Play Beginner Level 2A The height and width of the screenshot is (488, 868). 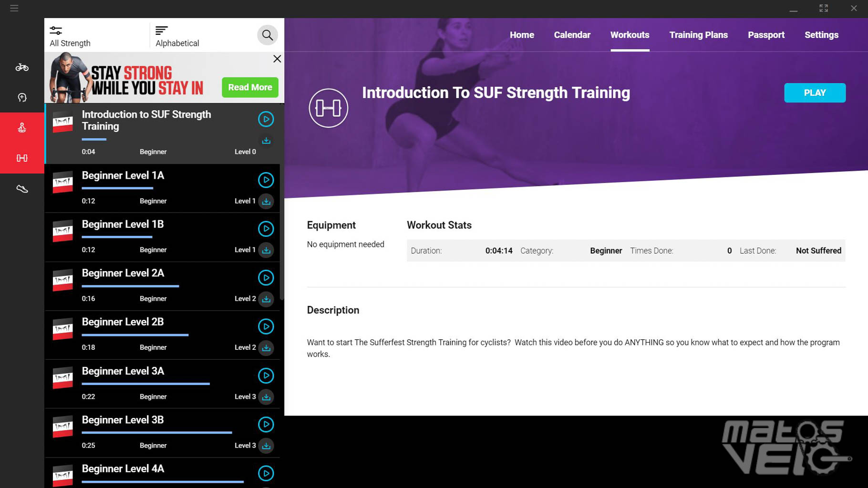tap(266, 278)
